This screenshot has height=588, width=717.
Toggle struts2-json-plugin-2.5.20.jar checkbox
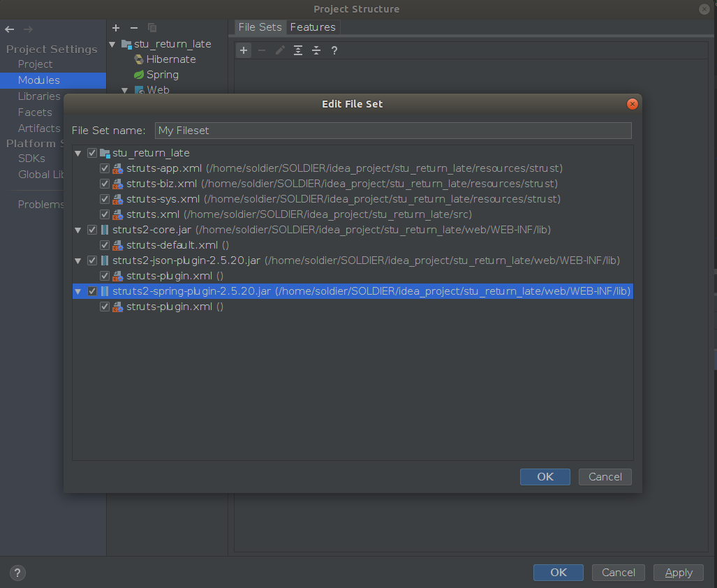click(92, 260)
